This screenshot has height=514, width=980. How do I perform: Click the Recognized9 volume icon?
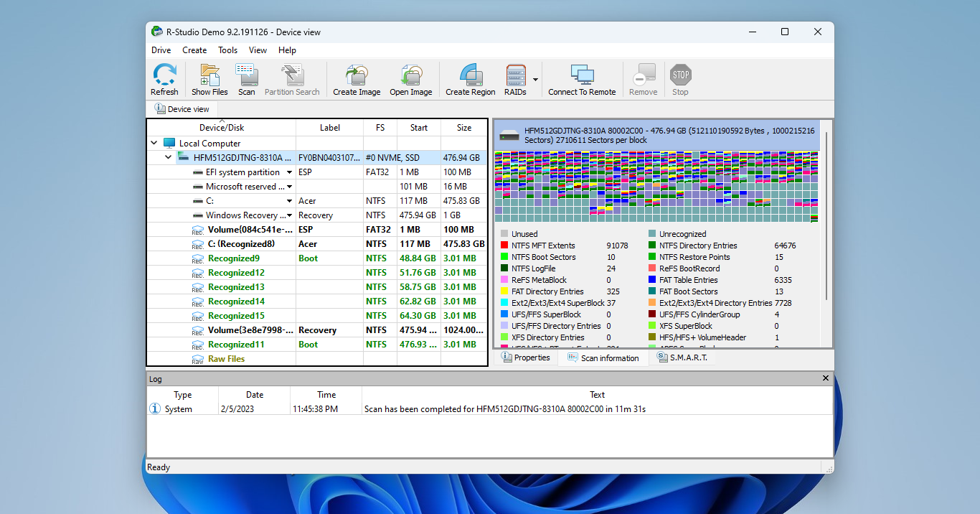click(197, 258)
